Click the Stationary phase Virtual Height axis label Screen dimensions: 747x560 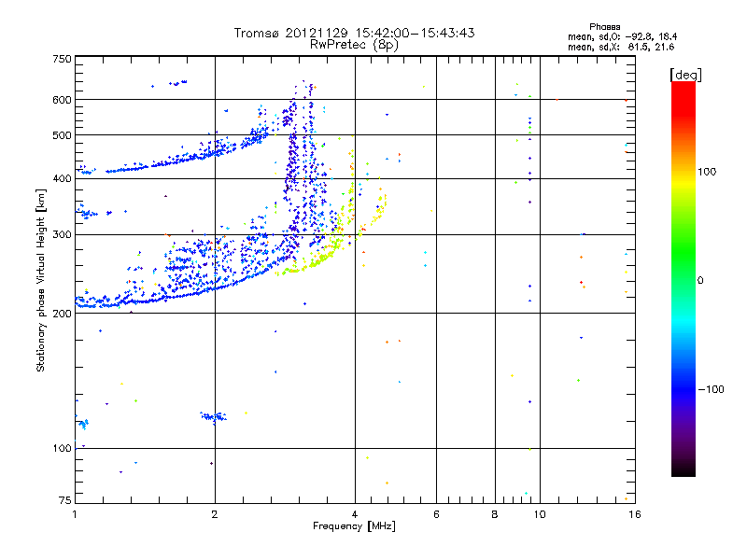pos(40,280)
